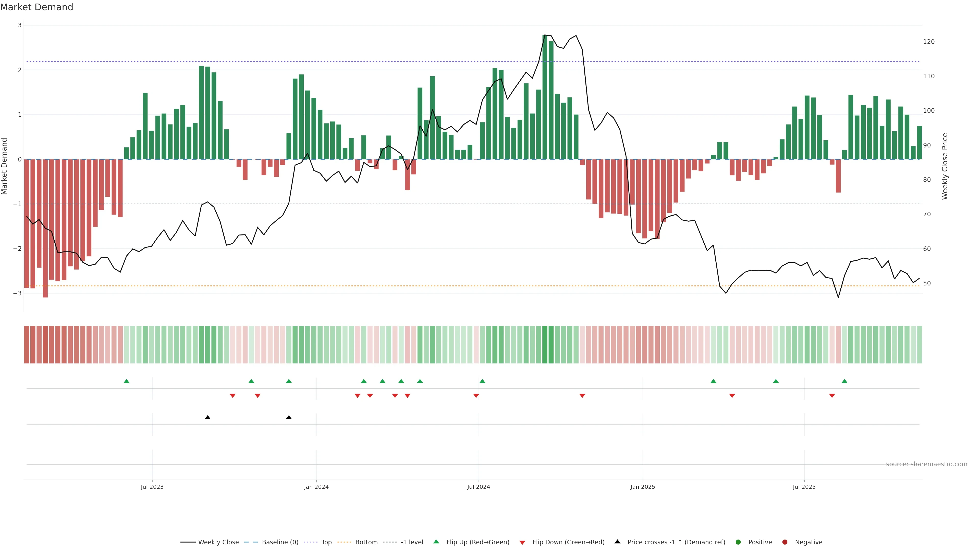
Task: Click black Price crosses -1 triangle in legend
Action: coord(617,542)
